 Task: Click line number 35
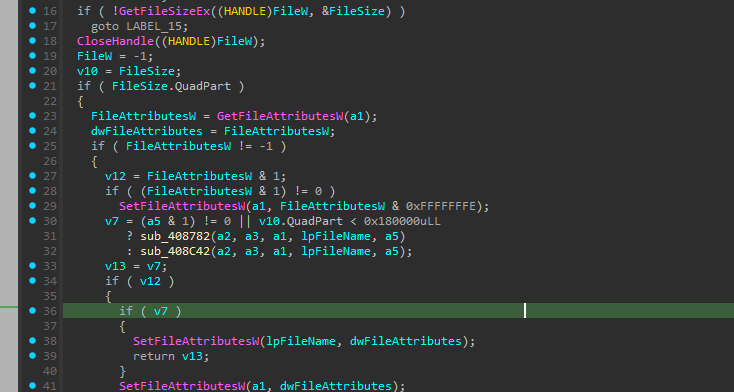pyautogui.click(x=50, y=296)
